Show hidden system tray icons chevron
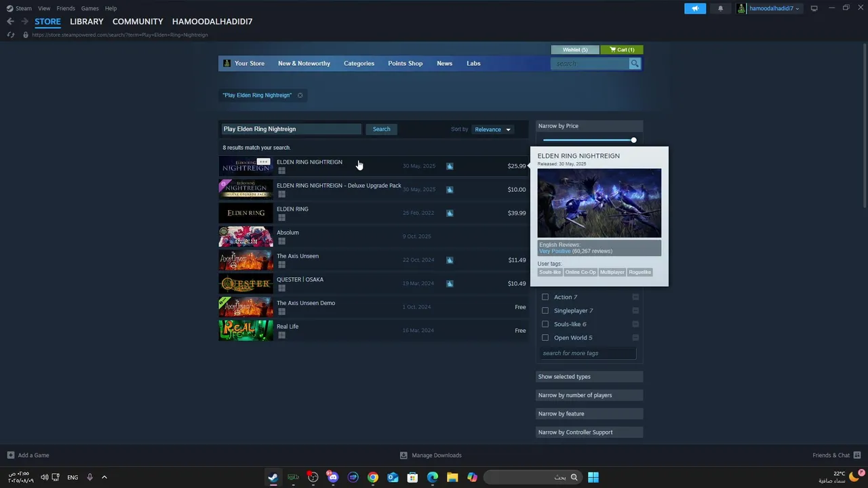 [104, 477]
